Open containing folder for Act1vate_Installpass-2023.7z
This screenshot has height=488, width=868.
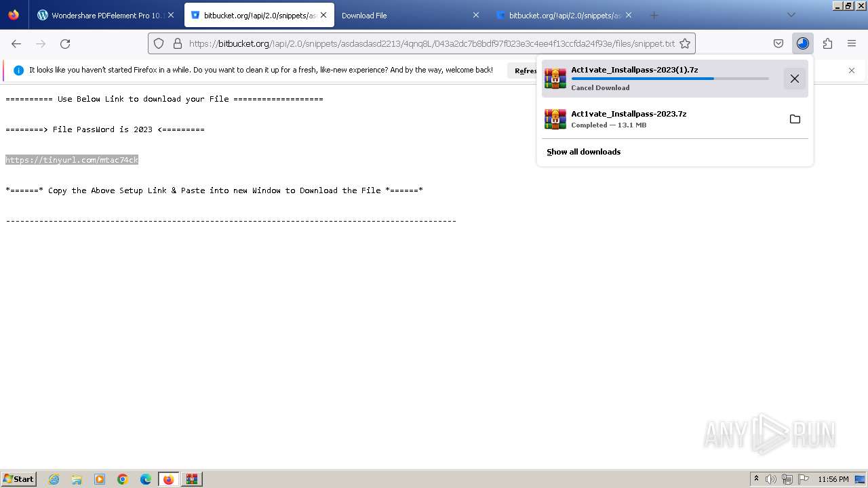795,119
